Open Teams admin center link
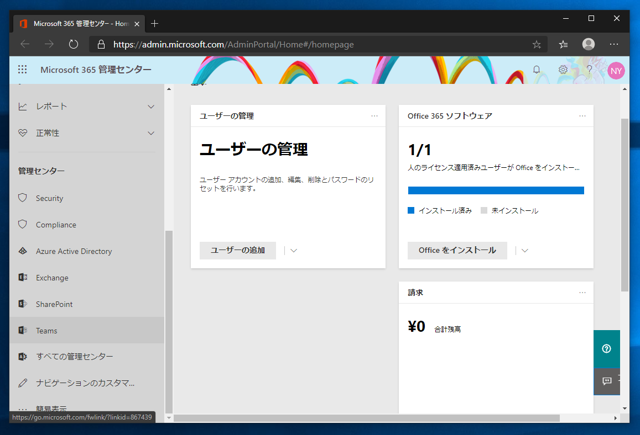Screen dimensions: 640x435 [46, 331]
